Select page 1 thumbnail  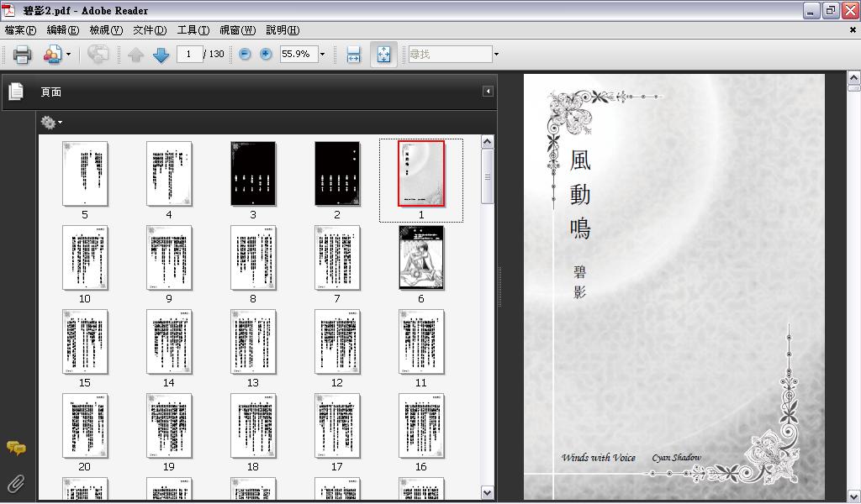pyautogui.click(x=421, y=174)
